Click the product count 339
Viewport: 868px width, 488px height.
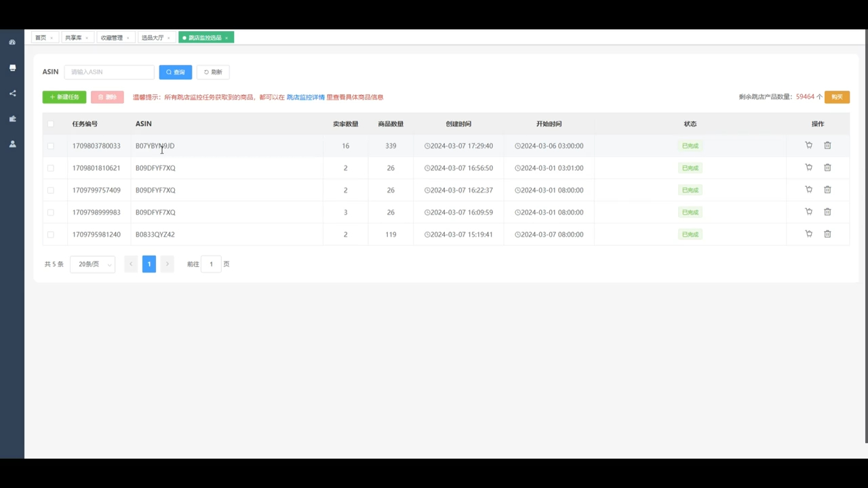tap(391, 146)
